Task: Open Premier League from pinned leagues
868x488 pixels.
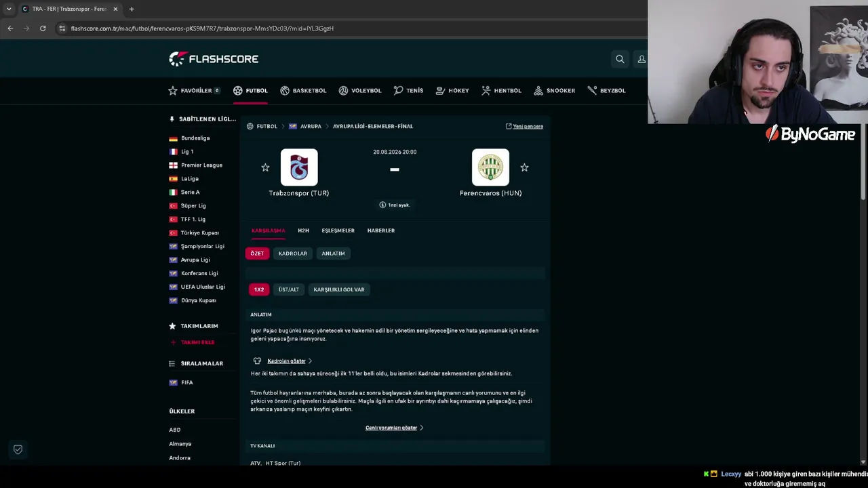Action: pos(201,165)
